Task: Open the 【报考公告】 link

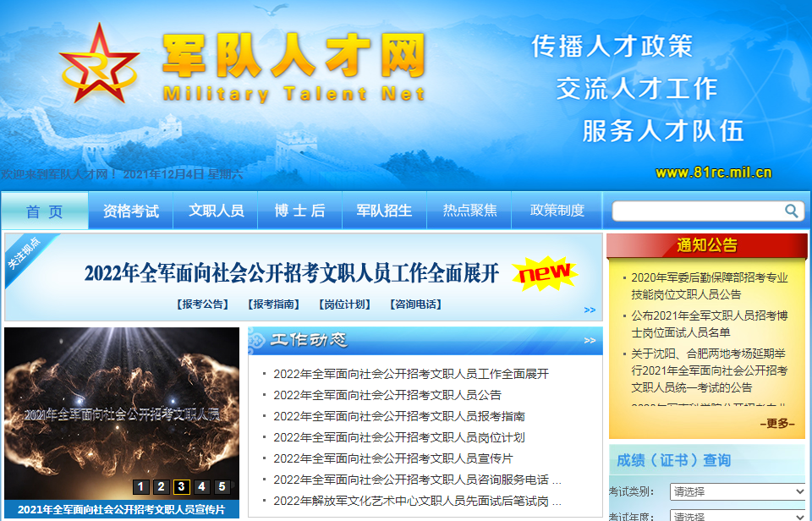Action: click(202, 304)
